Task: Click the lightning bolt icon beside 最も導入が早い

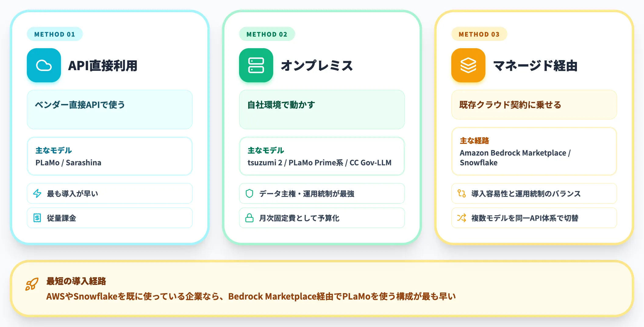Action: (37, 193)
